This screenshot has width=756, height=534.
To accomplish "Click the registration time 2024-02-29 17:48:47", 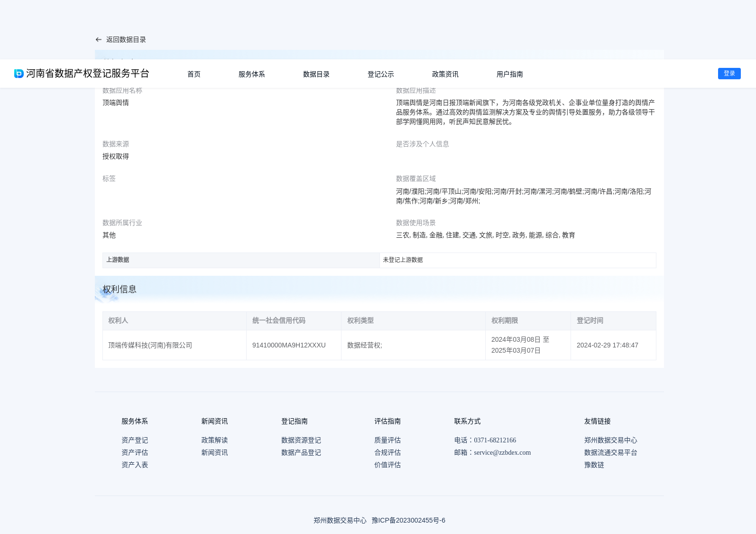I will [x=608, y=346].
